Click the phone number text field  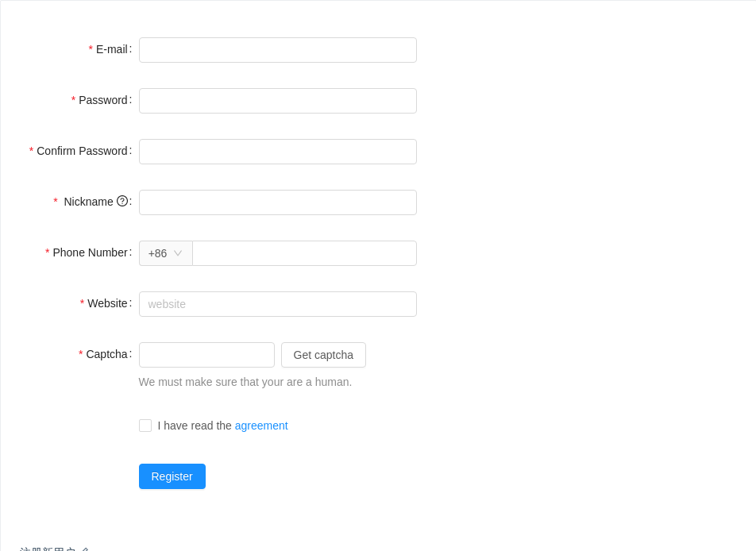pyautogui.click(x=304, y=253)
